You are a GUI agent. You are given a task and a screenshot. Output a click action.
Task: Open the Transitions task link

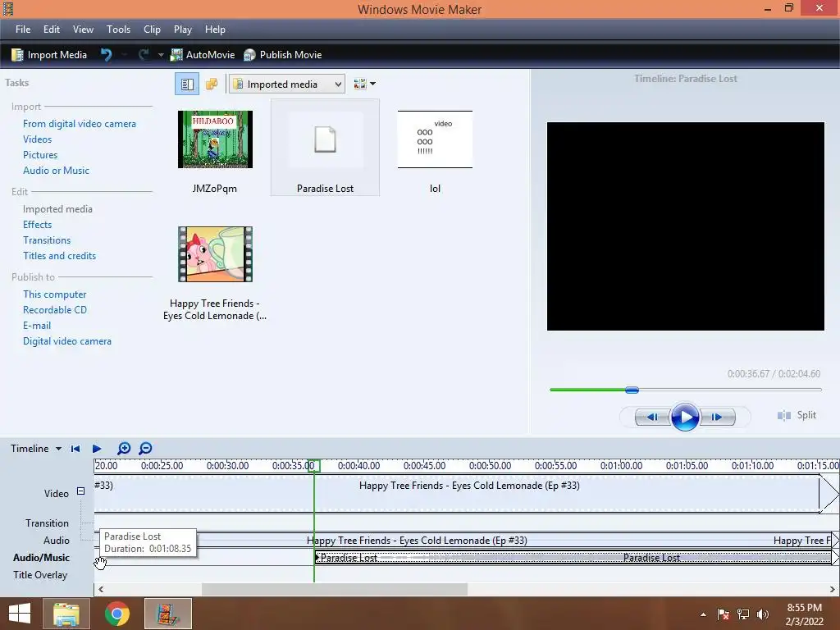[x=47, y=240]
